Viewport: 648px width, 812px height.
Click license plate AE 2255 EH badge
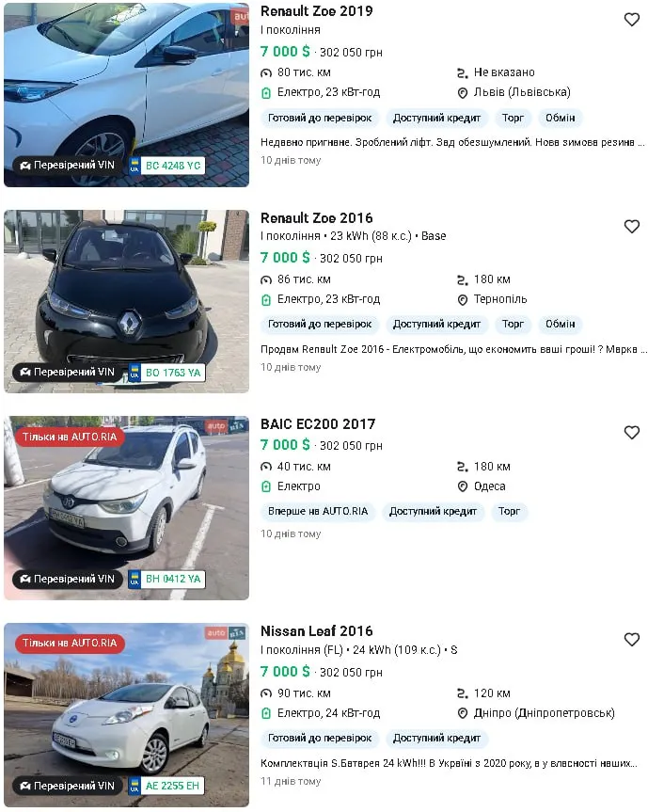(166, 786)
